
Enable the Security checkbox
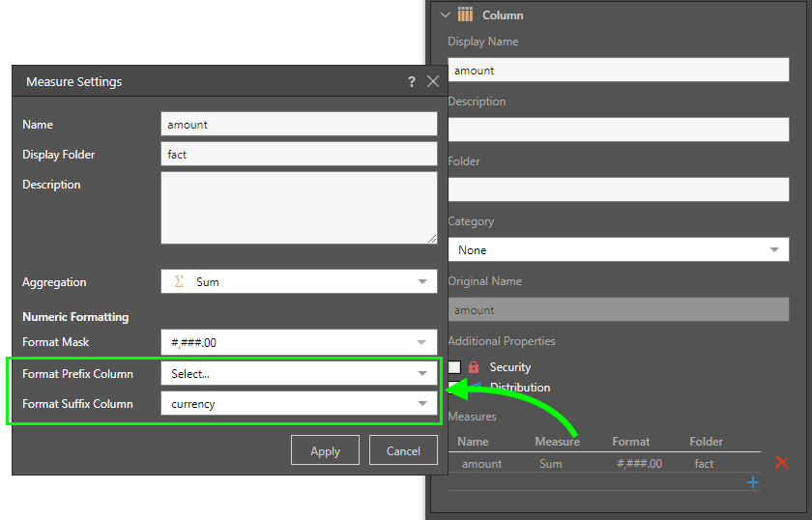(454, 367)
